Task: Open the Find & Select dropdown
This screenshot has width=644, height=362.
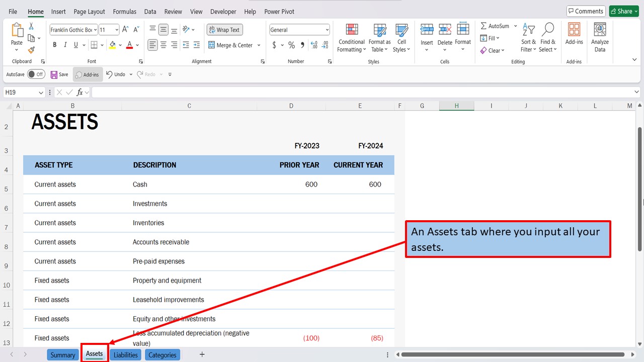Action: 548,38
